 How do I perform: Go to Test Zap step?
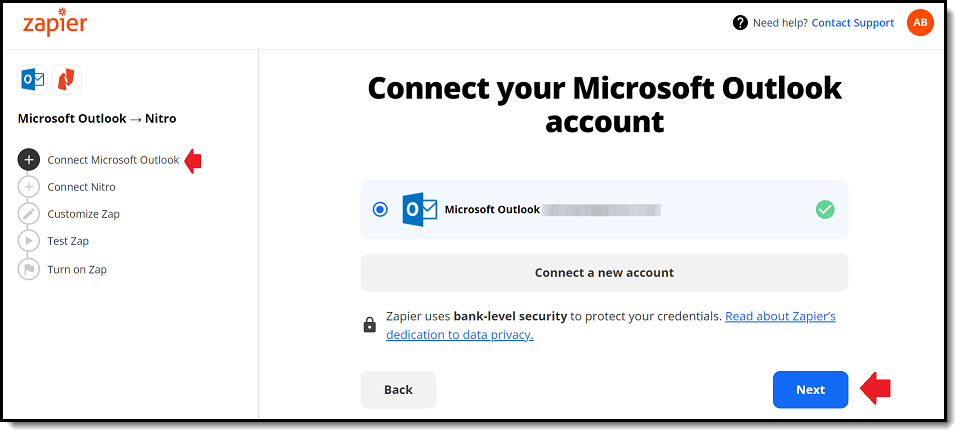[68, 241]
